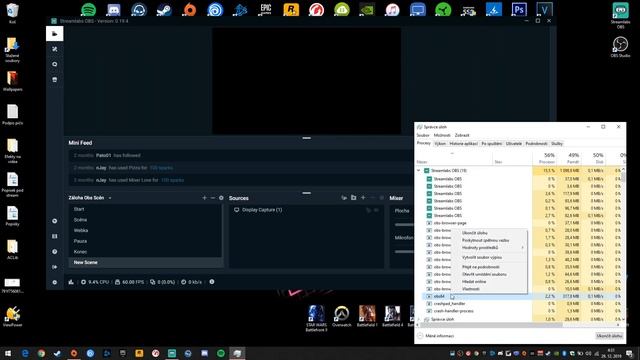The width and height of the screenshot is (640, 360).
Task: Open Steam desktop shortcut
Action: click(164, 9)
